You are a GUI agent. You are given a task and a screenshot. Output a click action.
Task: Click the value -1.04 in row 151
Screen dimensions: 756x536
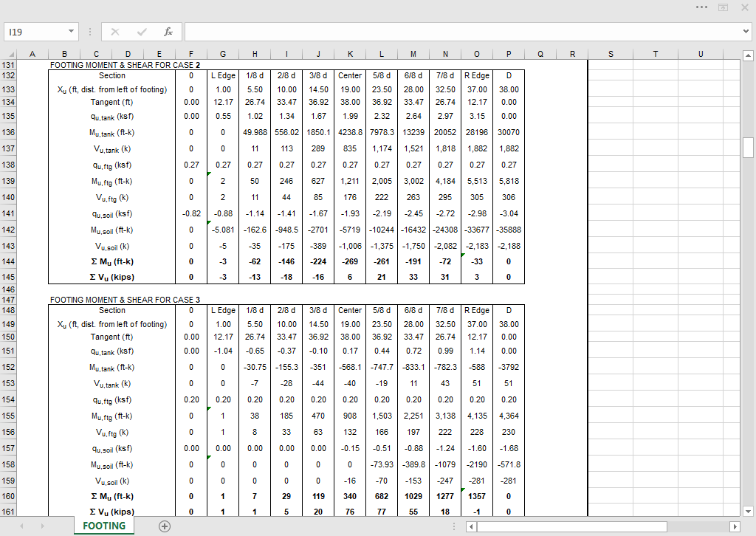click(223, 351)
